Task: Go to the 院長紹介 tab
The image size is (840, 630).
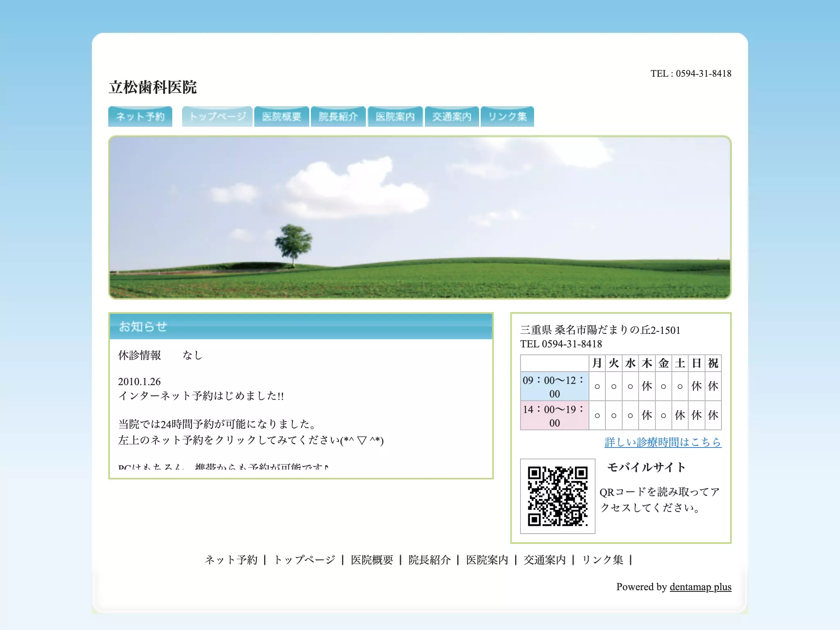Action: (x=338, y=116)
